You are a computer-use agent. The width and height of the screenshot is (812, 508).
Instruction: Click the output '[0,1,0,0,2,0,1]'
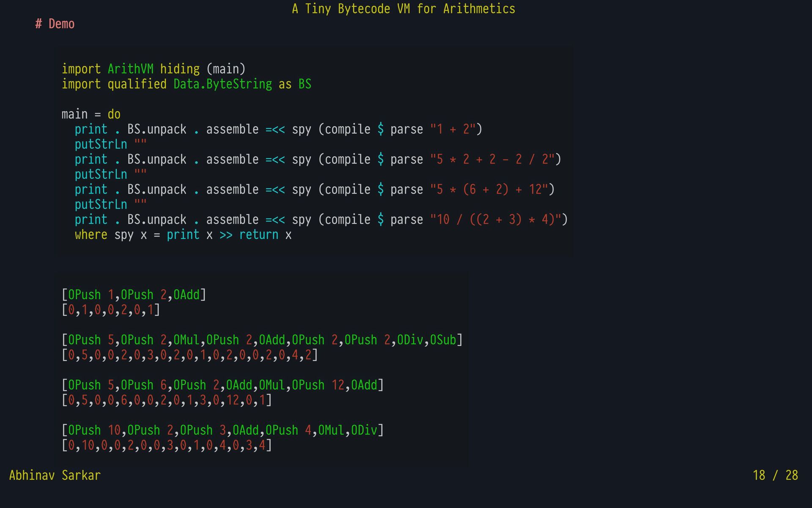(111, 310)
